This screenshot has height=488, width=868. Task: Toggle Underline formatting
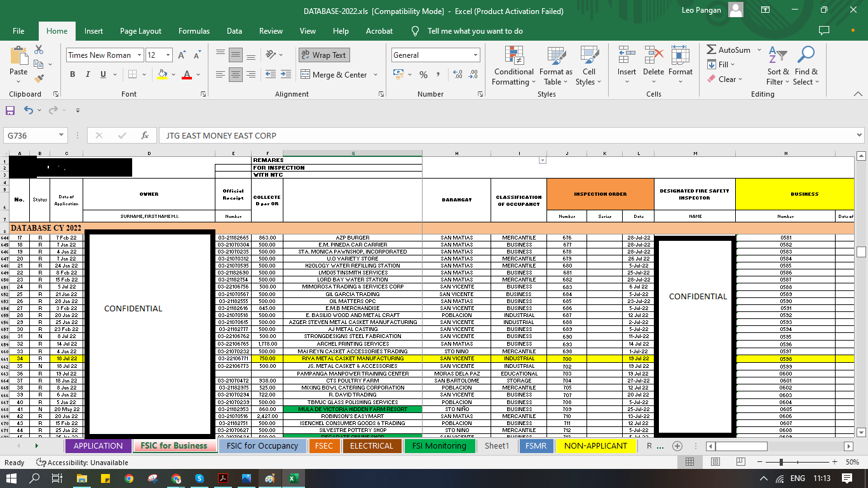point(104,75)
